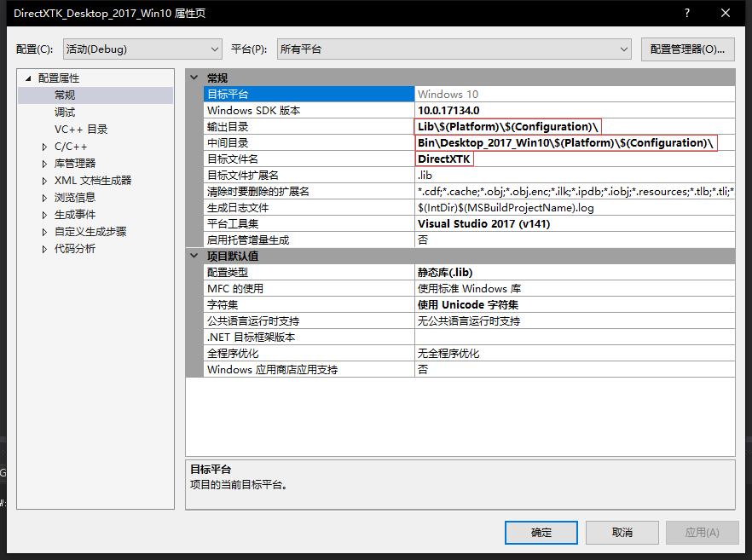Viewport: 752px width, 560px height.
Task: Select the 输出目录 property label
Action: [x=228, y=126]
